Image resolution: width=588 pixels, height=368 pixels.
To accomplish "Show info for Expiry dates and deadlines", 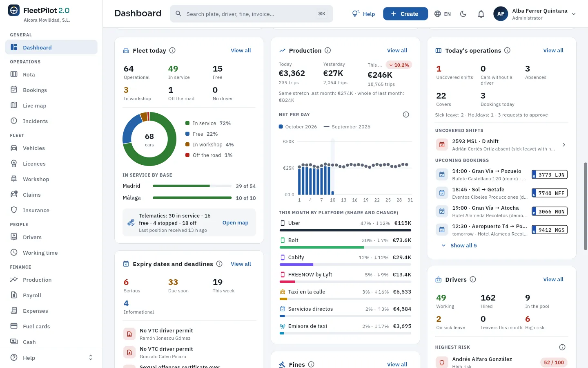I will pos(219,264).
